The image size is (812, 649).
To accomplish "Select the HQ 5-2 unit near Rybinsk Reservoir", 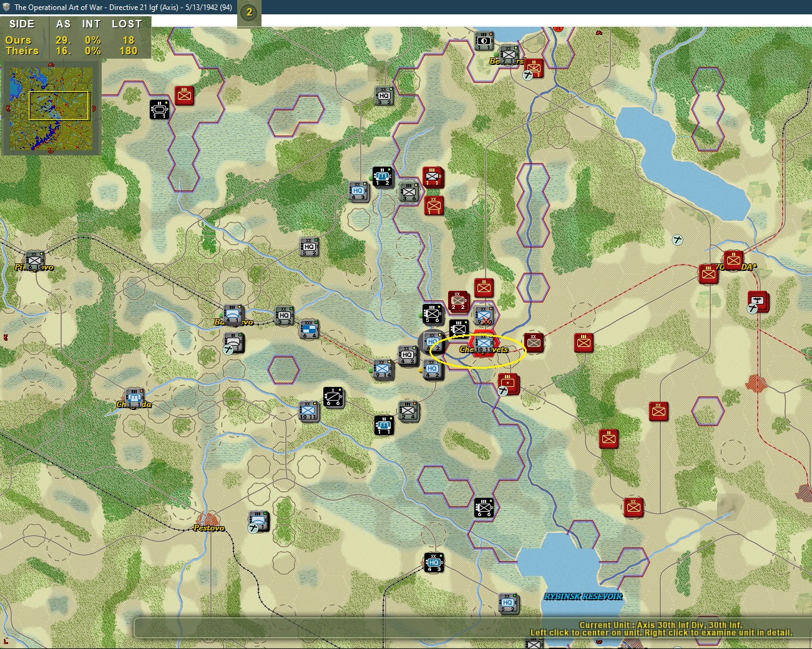I will tap(508, 603).
